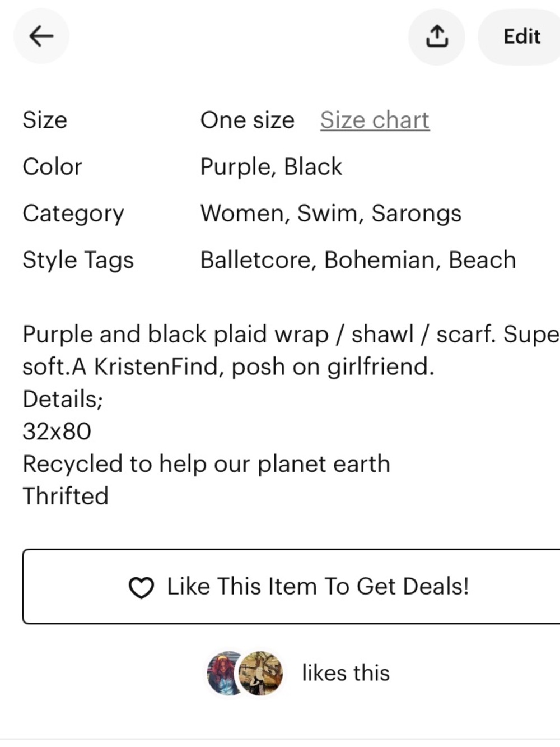The height and width of the screenshot is (747, 560).
Task: View the second liker's avatar
Action: click(261, 673)
